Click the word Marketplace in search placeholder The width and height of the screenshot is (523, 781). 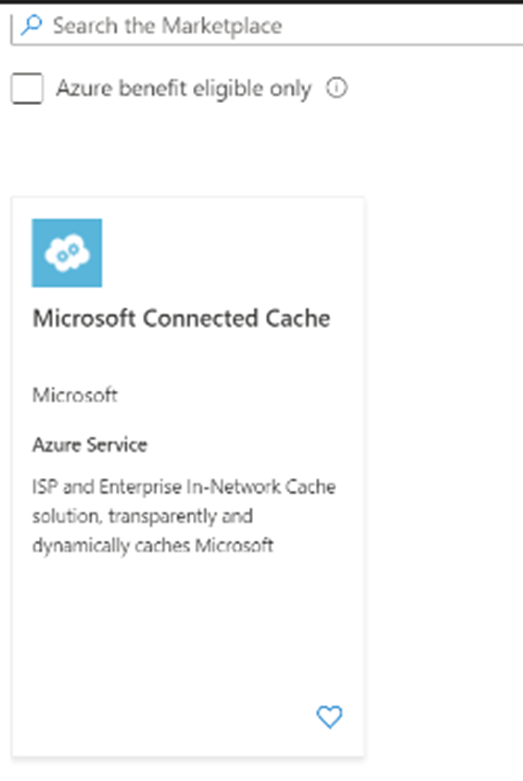tap(222, 26)
